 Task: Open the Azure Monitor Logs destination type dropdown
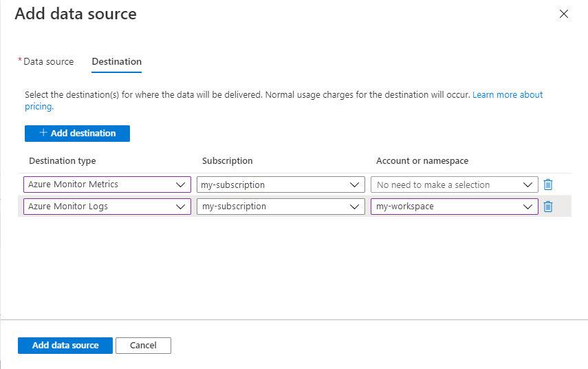pyautogui.click(x=107, y=207)
